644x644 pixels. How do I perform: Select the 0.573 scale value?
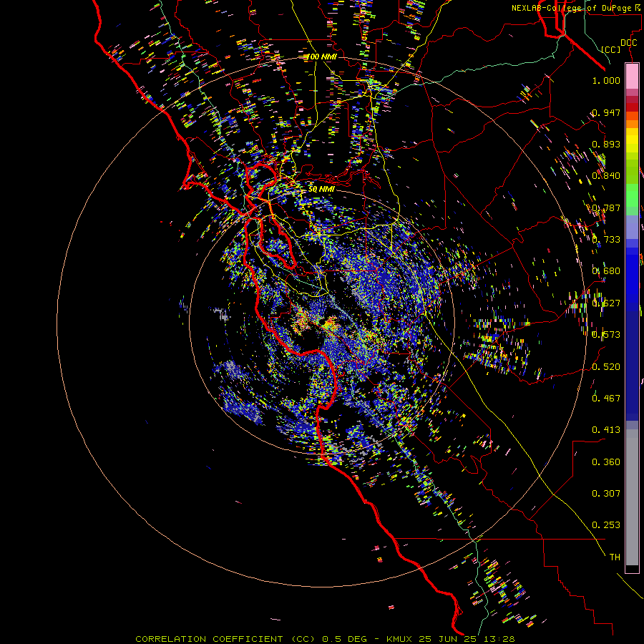pos(606,335)
